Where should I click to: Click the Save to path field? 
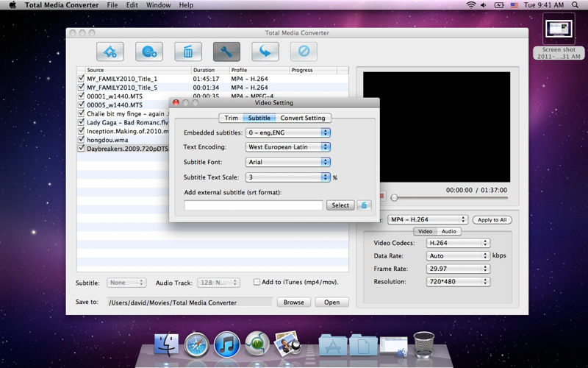click(x=190, y=302)
